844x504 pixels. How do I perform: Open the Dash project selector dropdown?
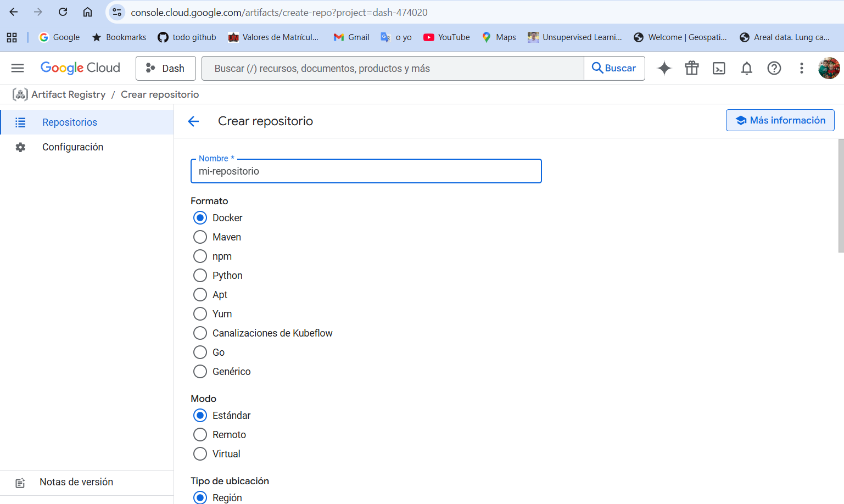pyautogui.click(x=166, y=68)
